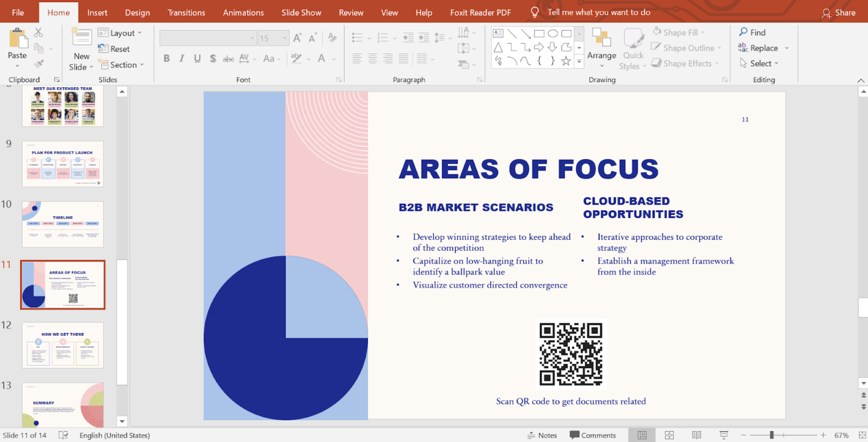Open the Insert tab
The image size is (868, 442).
tap(97, 13)
